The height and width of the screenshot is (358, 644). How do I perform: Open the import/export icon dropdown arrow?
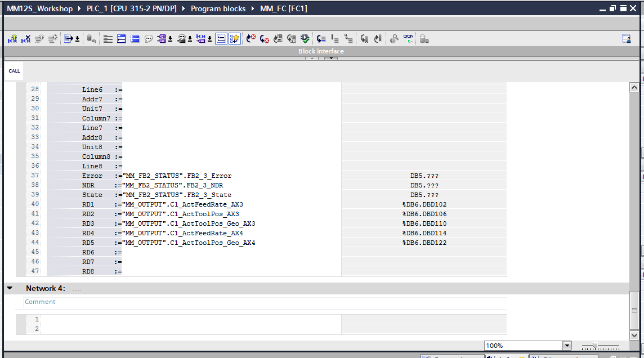point(77,39)
